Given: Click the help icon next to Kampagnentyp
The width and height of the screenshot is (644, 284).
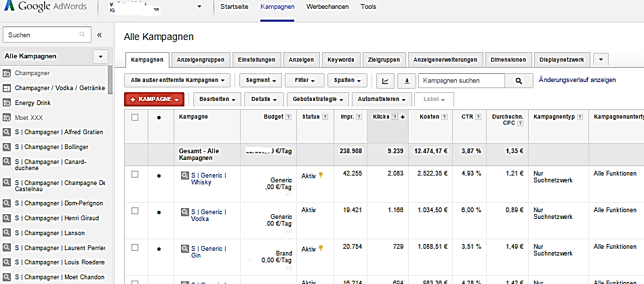Looking at the screenshot, I should click(580, 117).
